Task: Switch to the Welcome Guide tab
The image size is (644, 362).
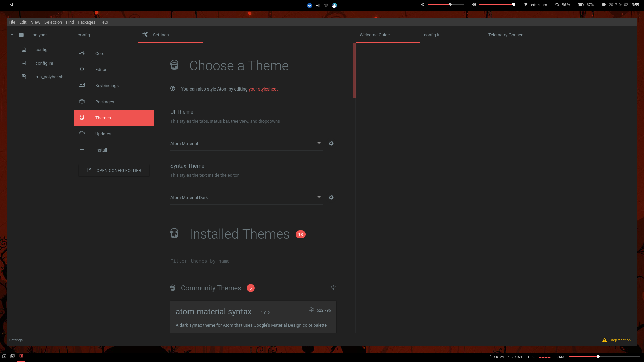Action: pyautogui.click(x=374, y=35)
